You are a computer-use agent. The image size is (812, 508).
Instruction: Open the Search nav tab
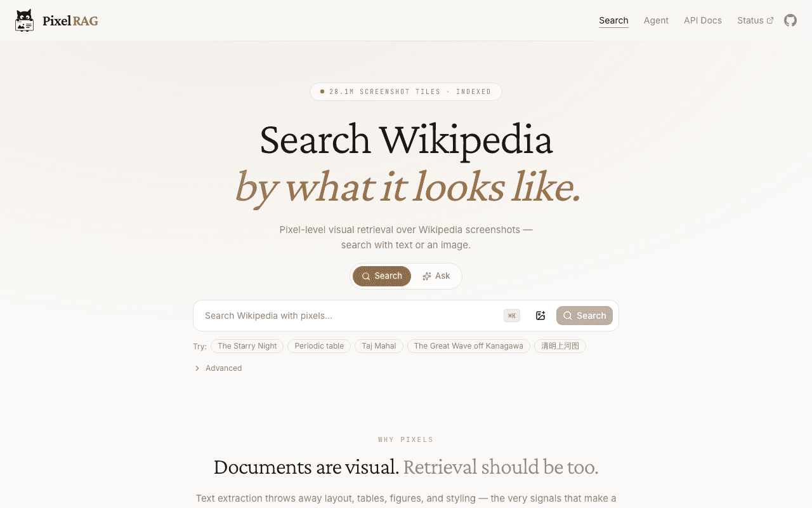click(613, 20)
